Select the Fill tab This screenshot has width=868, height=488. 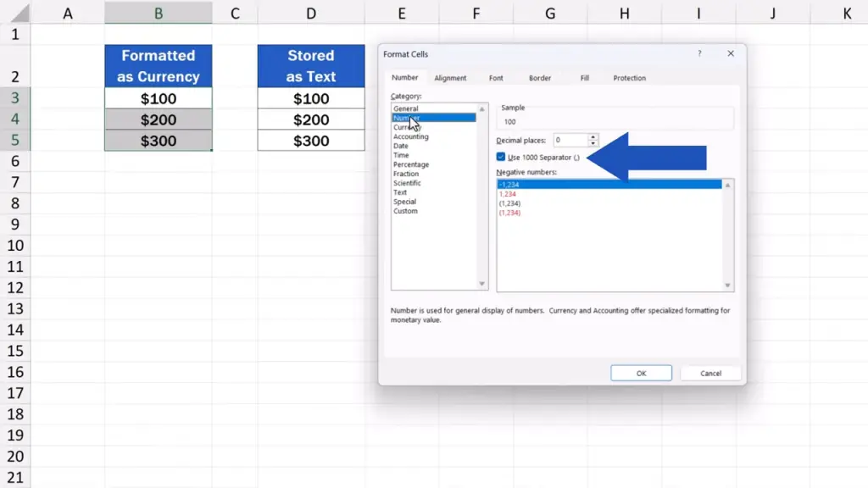coord(585,78)
